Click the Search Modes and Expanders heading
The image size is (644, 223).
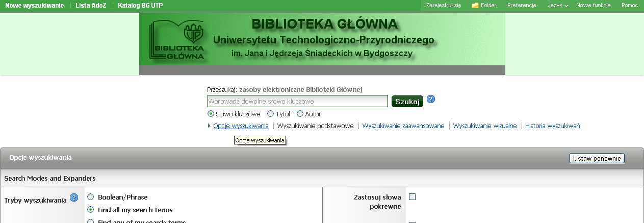(50, 178)
